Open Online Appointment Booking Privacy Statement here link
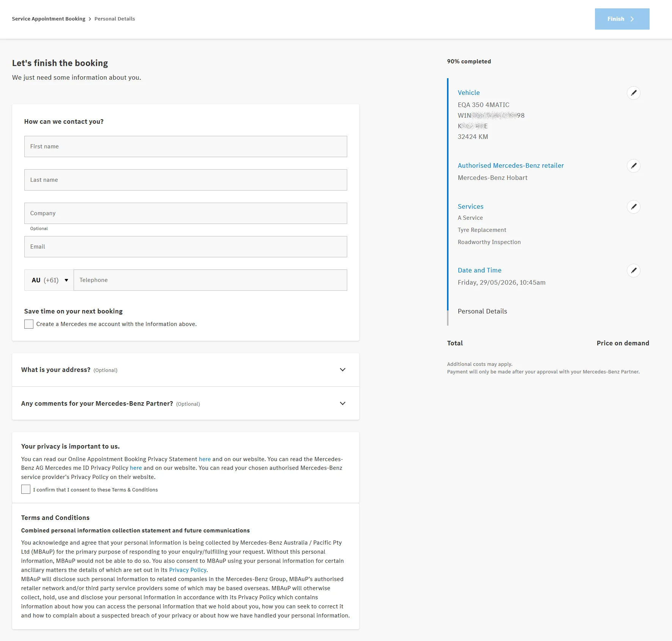Image resolution: width=672 pixels, height=641 pixels. [205, 459]
